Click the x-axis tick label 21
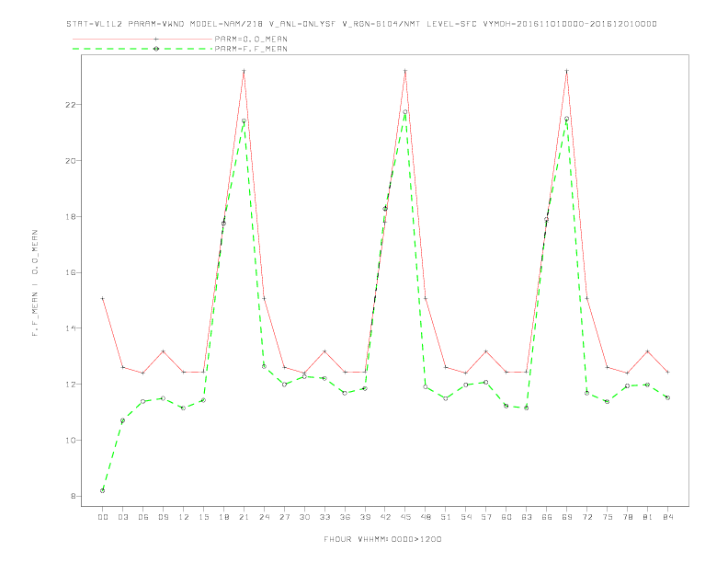The width and height of the screenshot is (728, 563). click(244, 517)
